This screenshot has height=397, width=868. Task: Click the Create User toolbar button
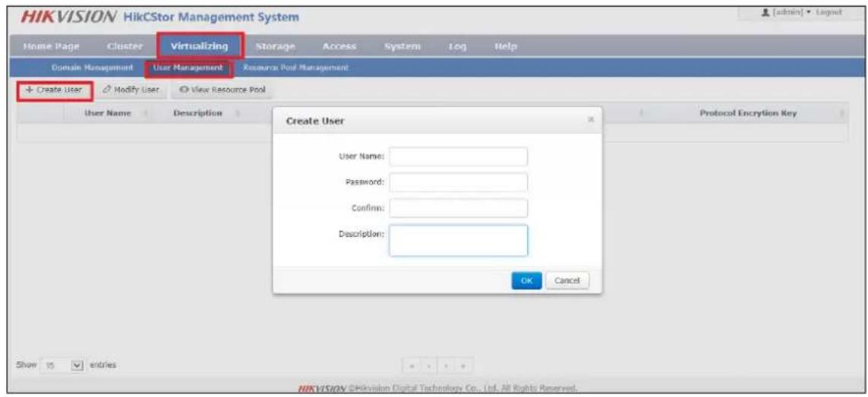pyautogui.click(x=55, y=90)
